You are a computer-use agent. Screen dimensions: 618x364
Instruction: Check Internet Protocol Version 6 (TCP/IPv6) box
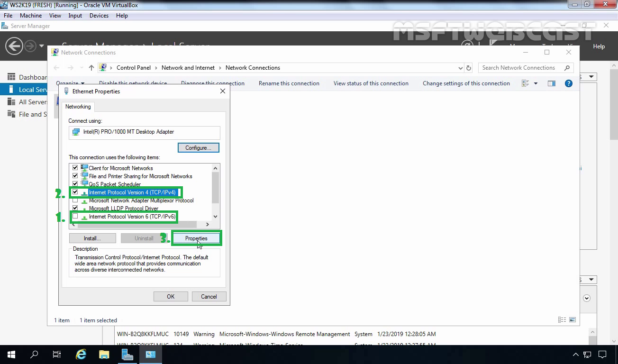pos(75,216)
